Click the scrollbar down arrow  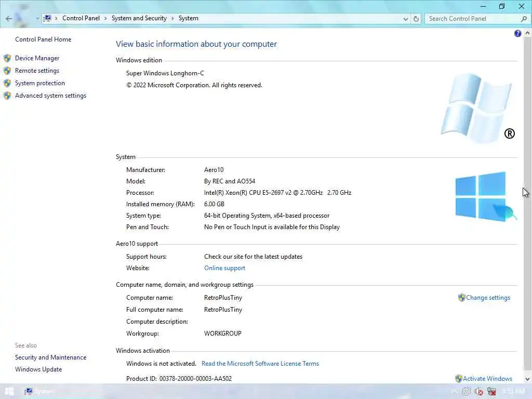point(527,379)
